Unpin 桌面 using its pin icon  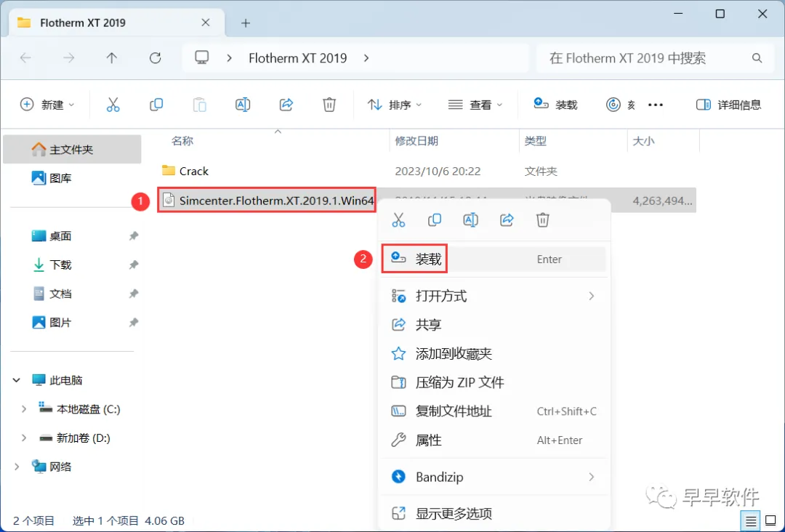tap(134, 235)
